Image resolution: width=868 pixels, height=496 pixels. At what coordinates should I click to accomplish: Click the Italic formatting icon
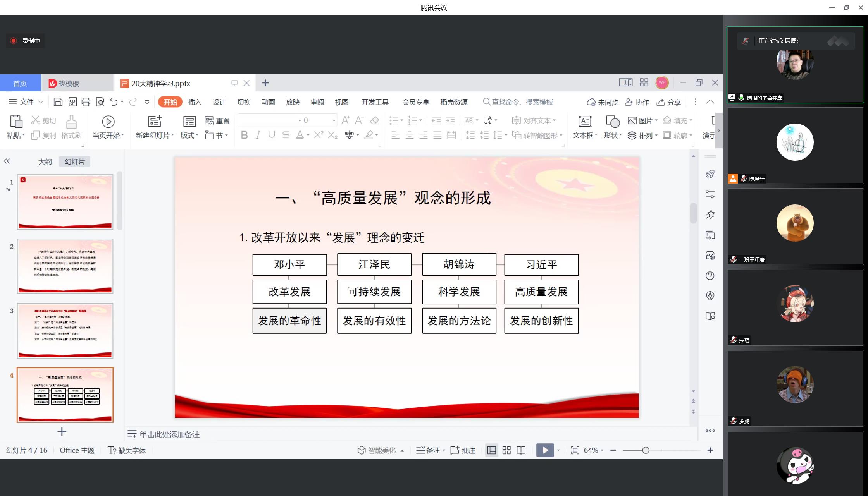[258, 135]
